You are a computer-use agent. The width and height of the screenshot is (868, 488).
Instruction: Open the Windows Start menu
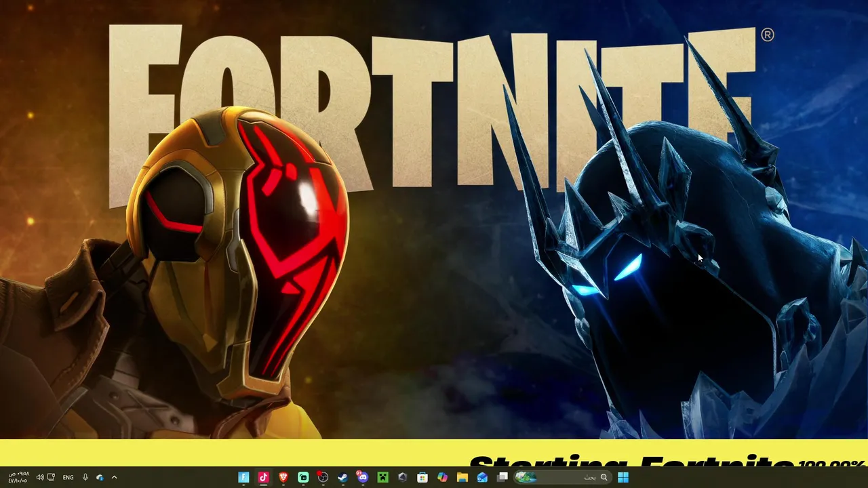[623, 477]
